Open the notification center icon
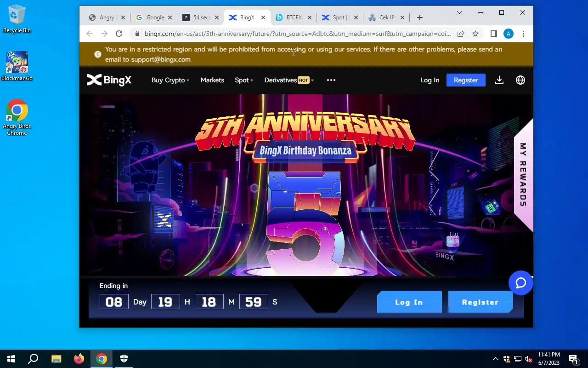The height and width of the screenshot is (368, 588). (x=573, y=359)
